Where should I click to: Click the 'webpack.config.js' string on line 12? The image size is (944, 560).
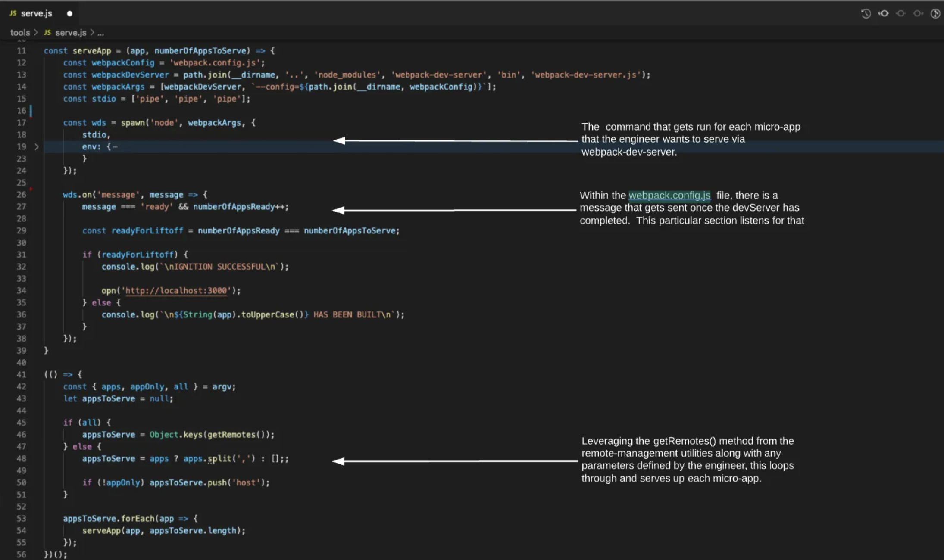point(215,63)
